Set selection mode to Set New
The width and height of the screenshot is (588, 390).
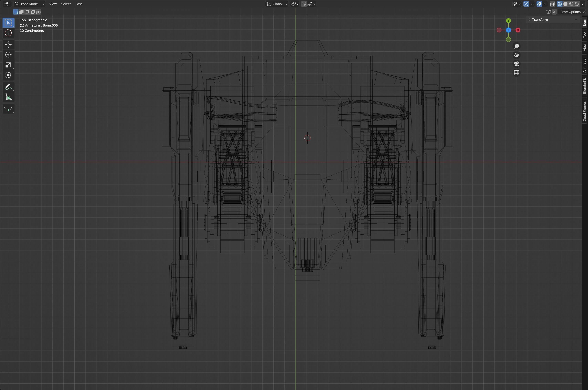(16, 12)
